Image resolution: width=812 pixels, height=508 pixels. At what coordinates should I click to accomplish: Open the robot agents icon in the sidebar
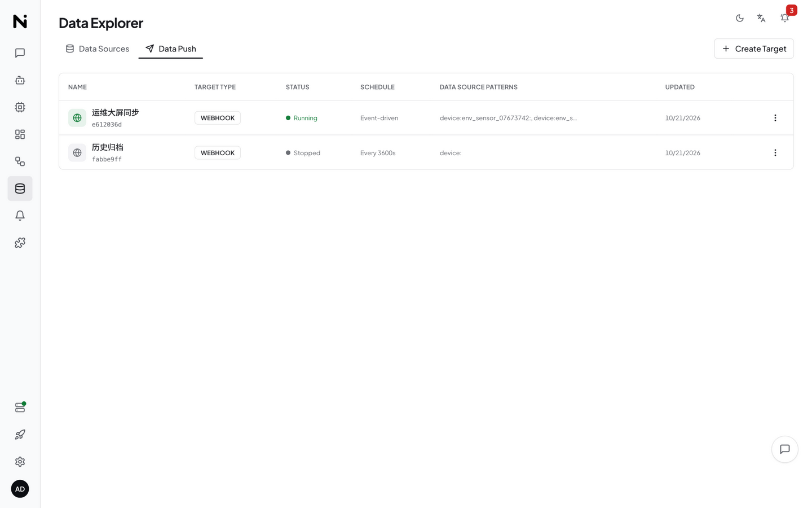20,80
